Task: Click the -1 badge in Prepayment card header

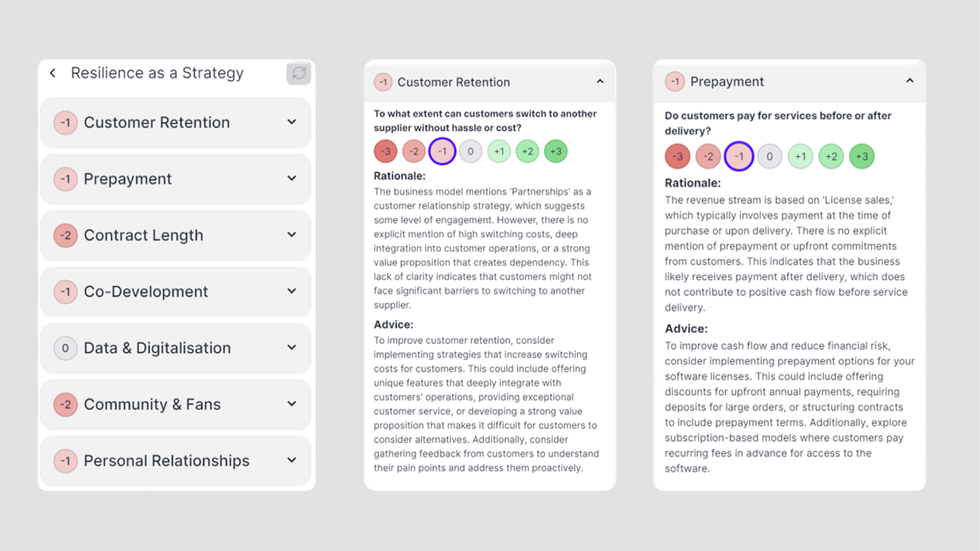Action: 675,81
